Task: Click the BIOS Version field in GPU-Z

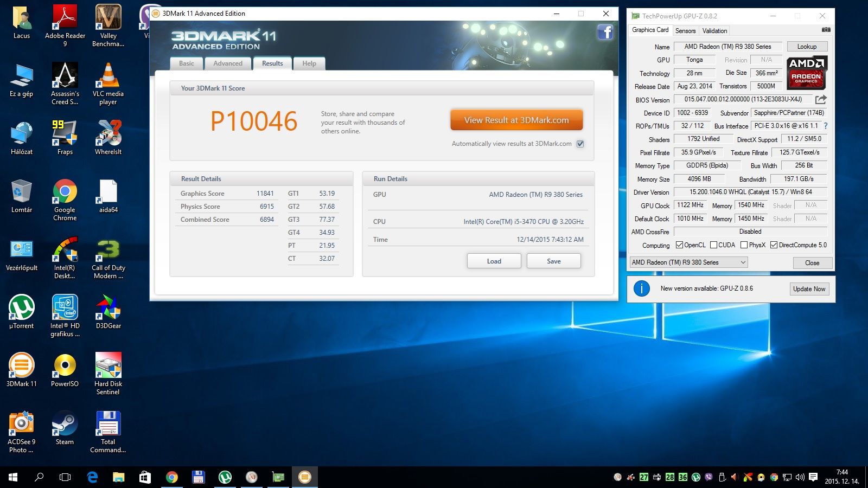Action: coord(743,99)
